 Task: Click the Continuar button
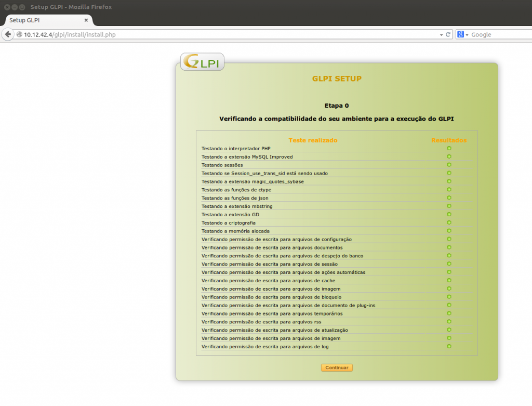pyautogui.click(x=337, y=368)
